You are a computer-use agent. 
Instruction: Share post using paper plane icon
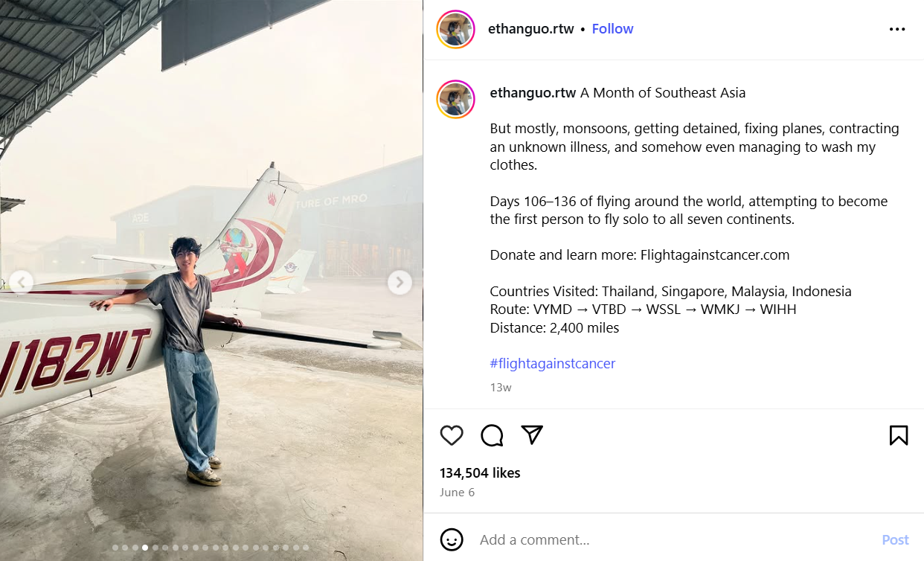pyautogui.click(x=532, y=435)
